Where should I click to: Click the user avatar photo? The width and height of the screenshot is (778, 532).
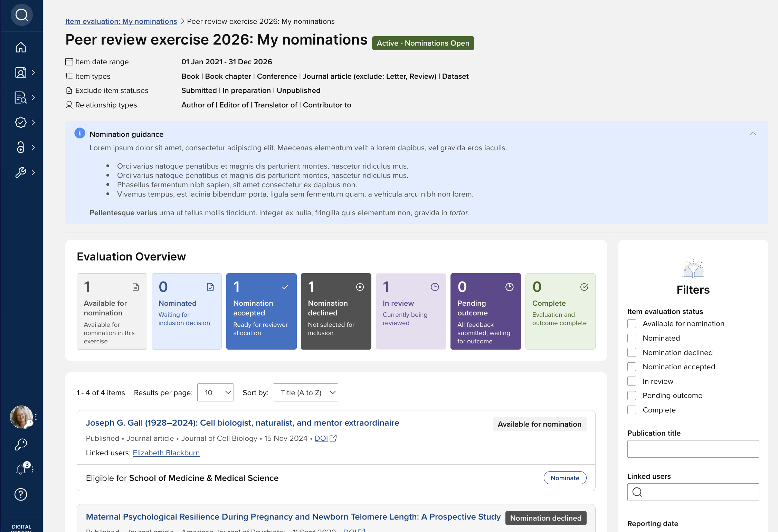coord(21,417)
